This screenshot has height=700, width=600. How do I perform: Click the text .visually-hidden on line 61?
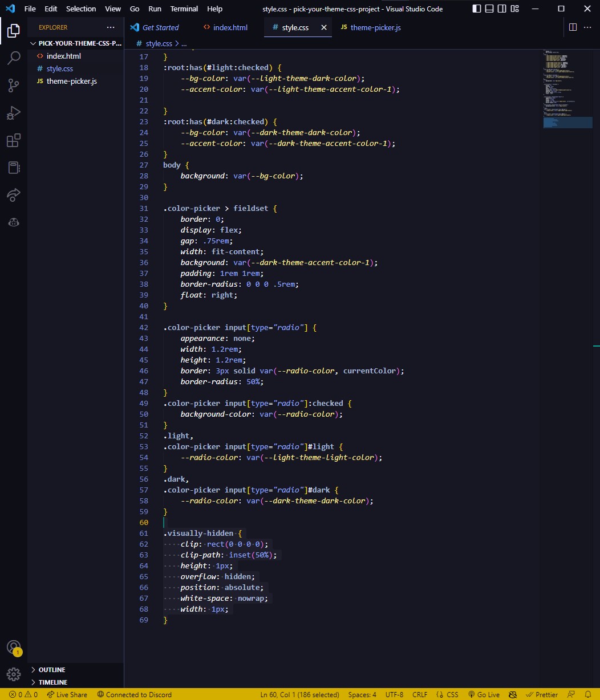(x=198, y=533)
